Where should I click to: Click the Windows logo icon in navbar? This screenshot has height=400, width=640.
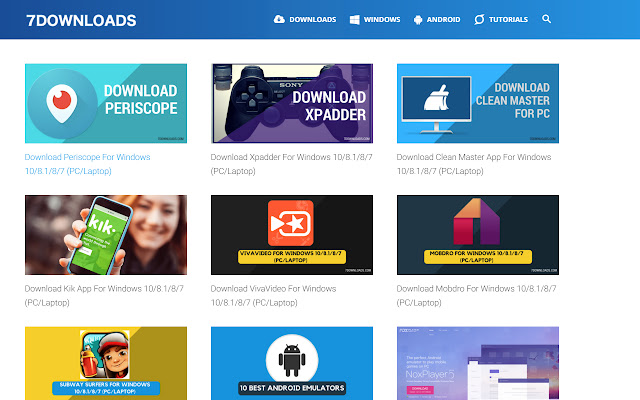point(355,20)
